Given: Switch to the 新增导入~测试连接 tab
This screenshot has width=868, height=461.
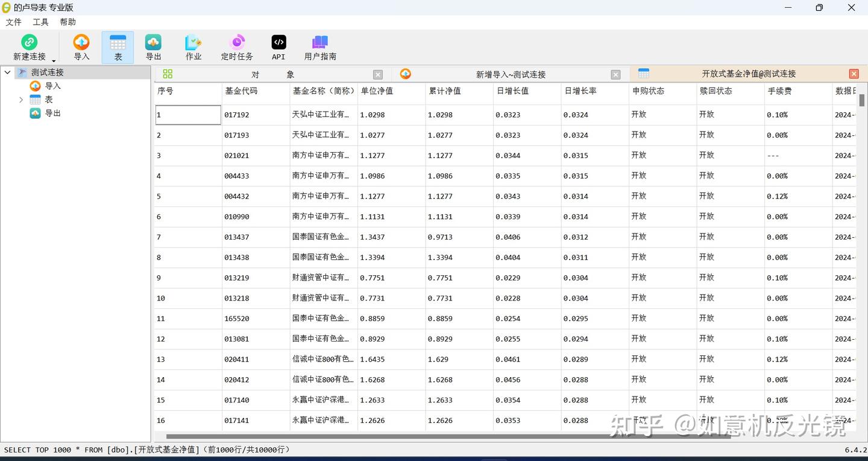Looking at the screenshot, I should [511, 74].
